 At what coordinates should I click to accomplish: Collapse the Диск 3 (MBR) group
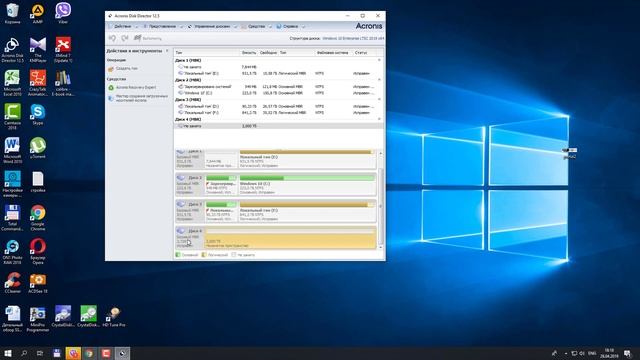379,100
